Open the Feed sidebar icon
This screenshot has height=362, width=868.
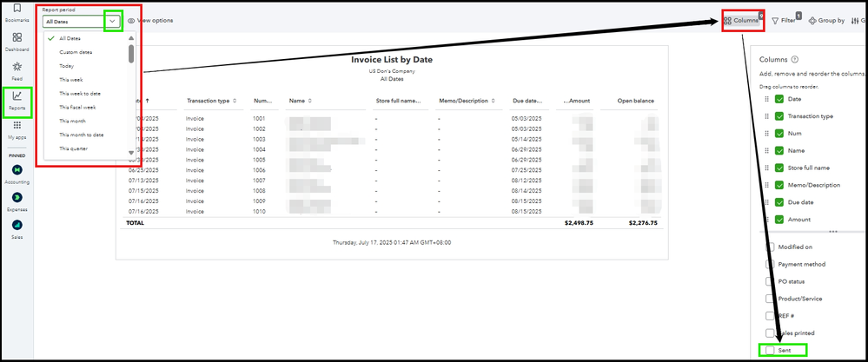[17, 67]
